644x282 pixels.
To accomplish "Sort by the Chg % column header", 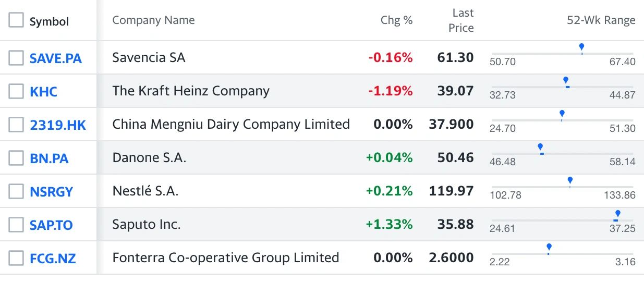I will [x=396, y=20].
